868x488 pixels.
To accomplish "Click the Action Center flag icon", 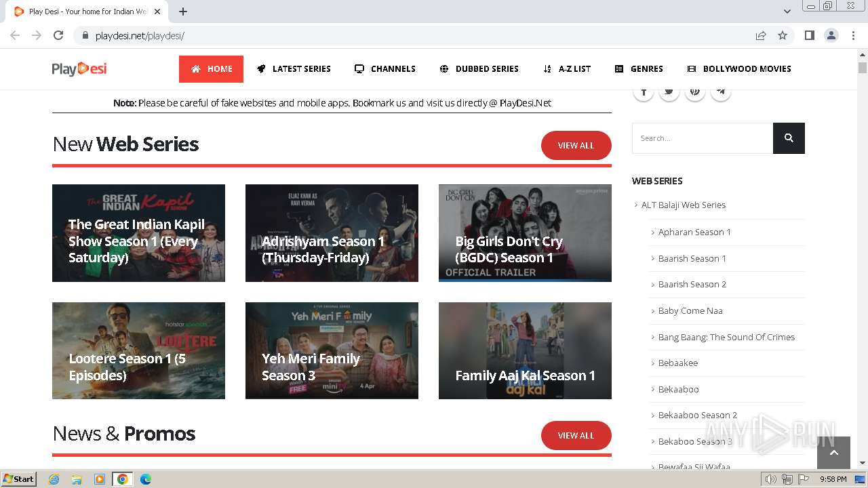I will 804,479.
